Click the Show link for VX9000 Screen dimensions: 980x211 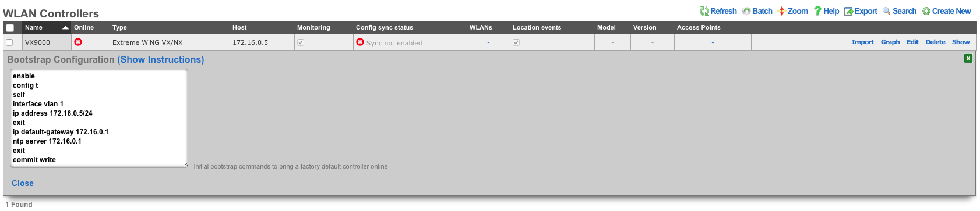click(x=961, y=42)
